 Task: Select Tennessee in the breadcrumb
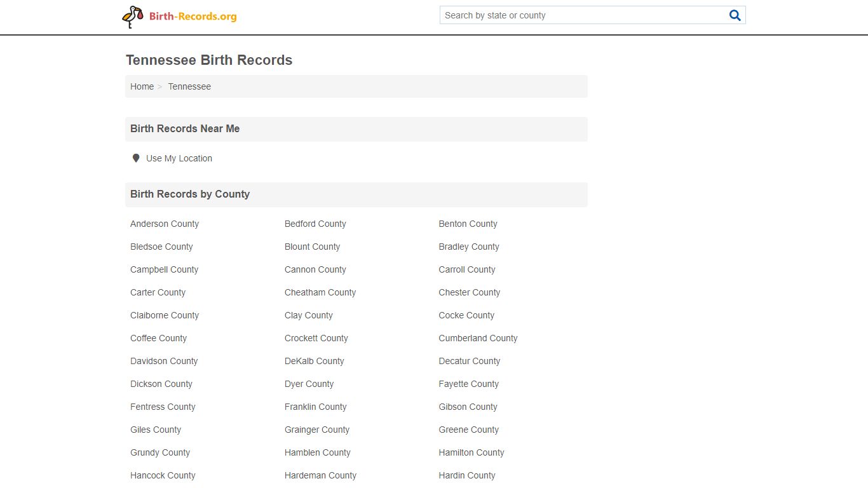189,86
